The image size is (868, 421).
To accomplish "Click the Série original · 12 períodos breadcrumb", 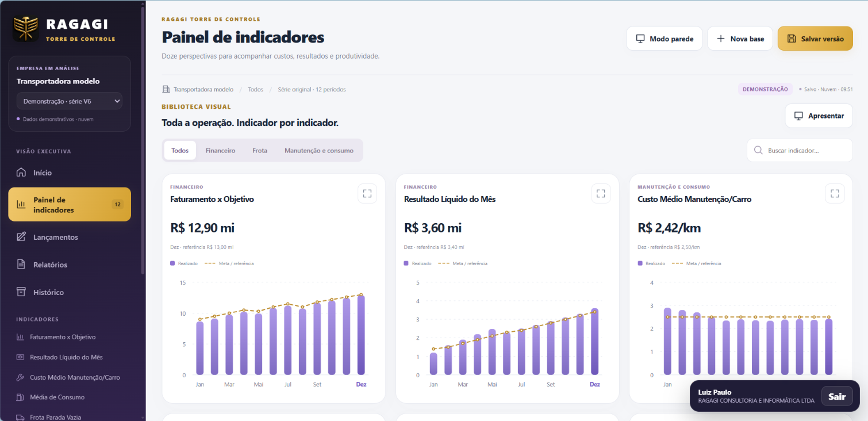I will (312, 89).
